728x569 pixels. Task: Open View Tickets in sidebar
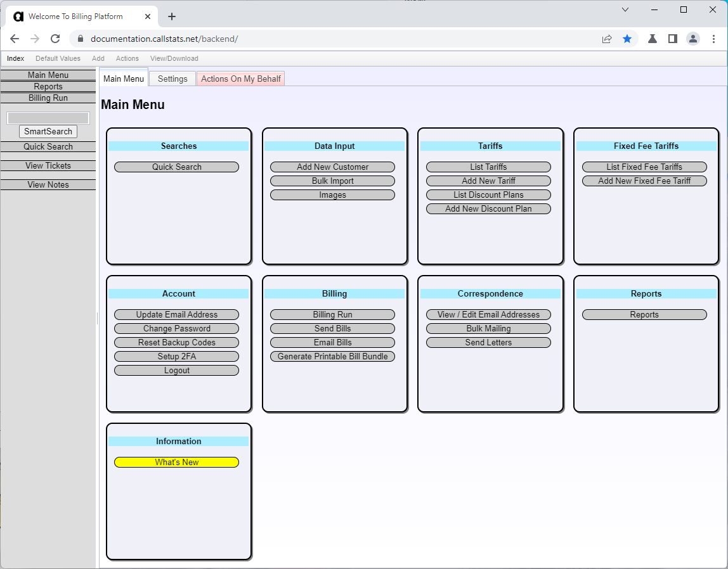(48, 166)
